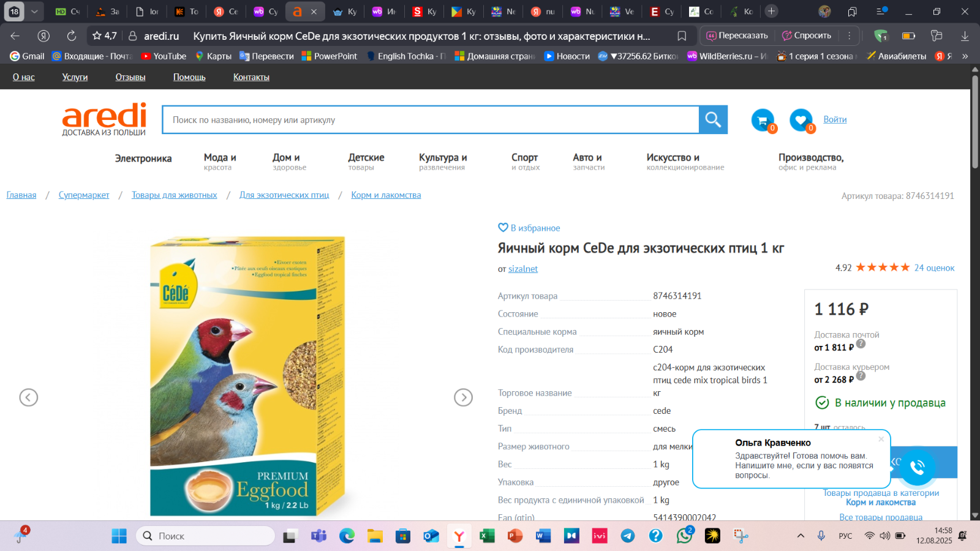Click taskbar Поиск search box

206,536
